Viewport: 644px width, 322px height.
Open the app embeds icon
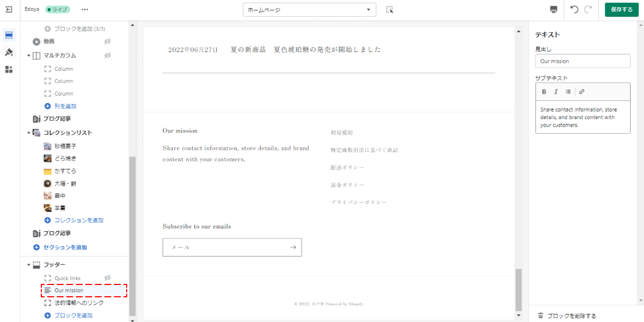(x=9, y=69)
